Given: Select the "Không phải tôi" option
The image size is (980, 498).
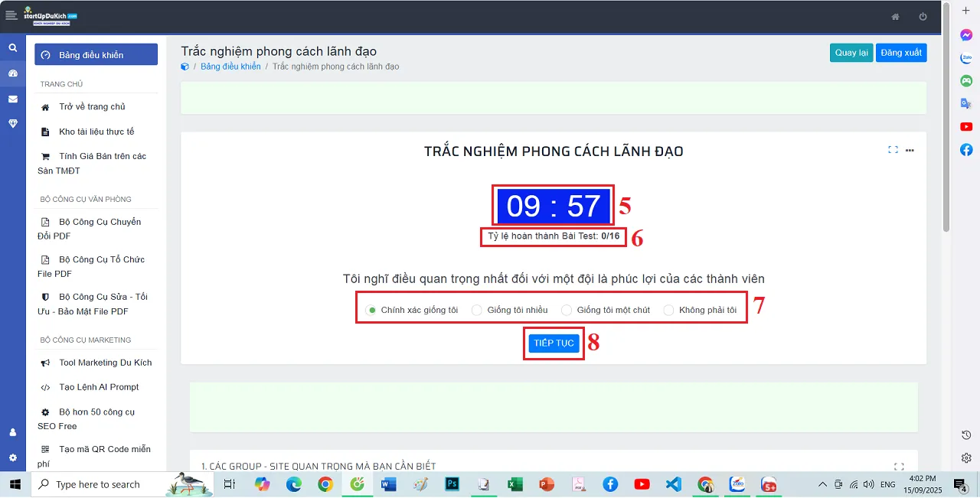Looking at the screenshot, I should pos(700,310).
